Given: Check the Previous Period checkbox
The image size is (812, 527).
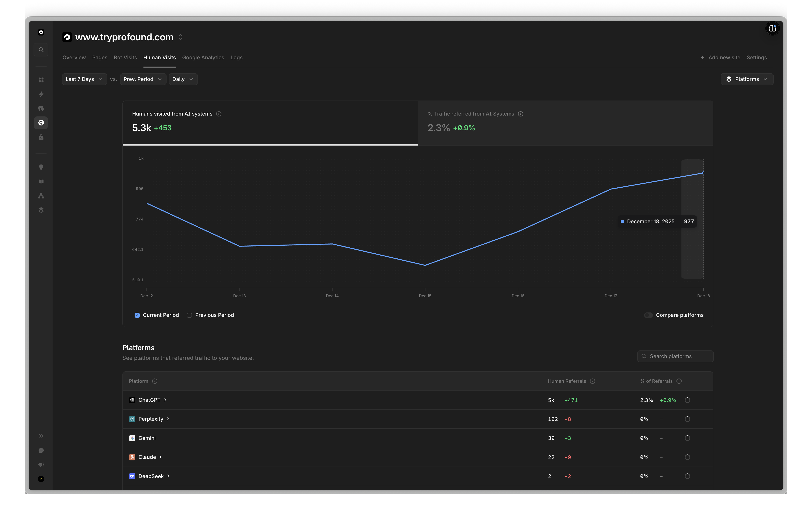Looking at the screenshot, I should click(x=189, y=315).
